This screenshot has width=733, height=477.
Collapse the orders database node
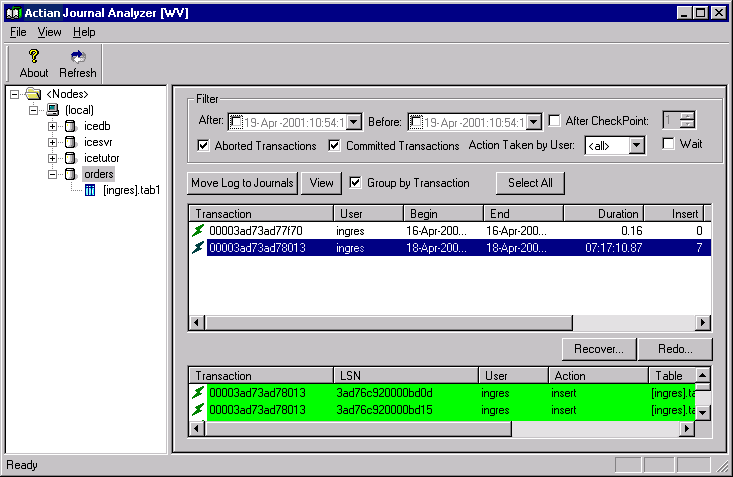pos(53,174)
